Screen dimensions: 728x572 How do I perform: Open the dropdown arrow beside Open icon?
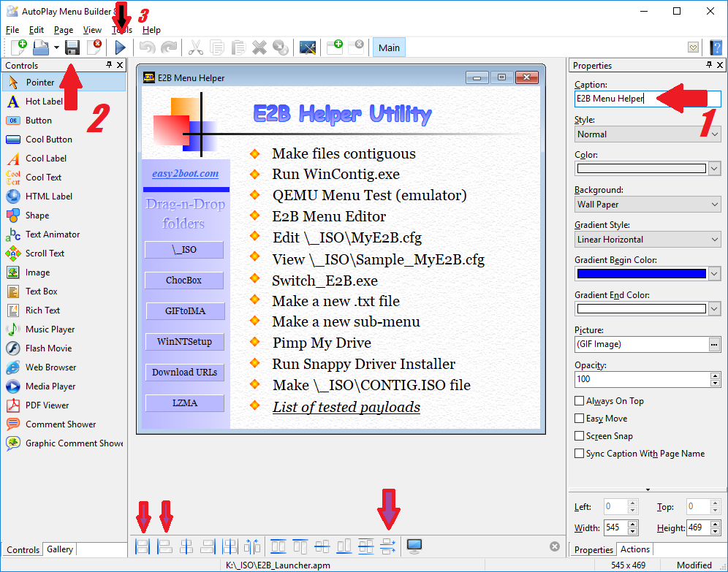point(56,47)
